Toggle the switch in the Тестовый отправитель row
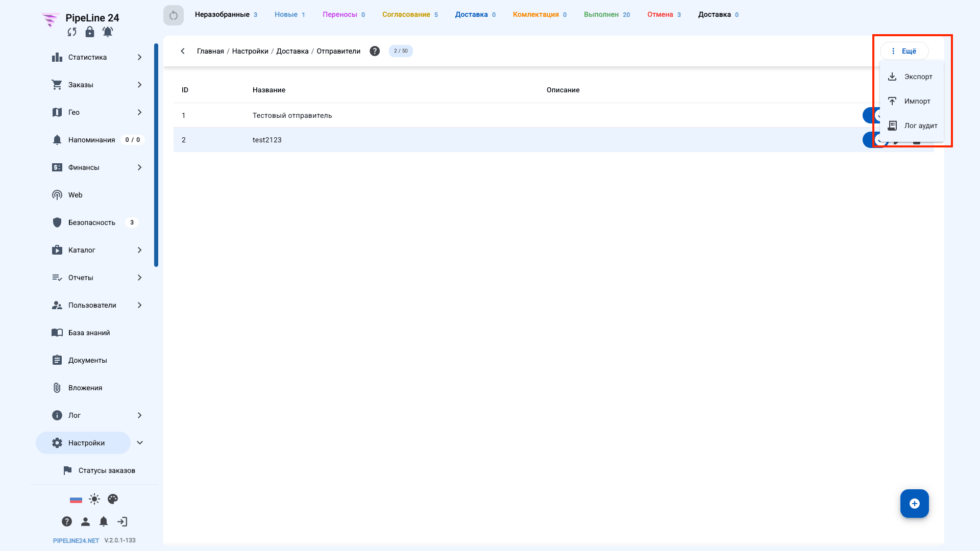The image size is (980, 551). tap(872, 115)
